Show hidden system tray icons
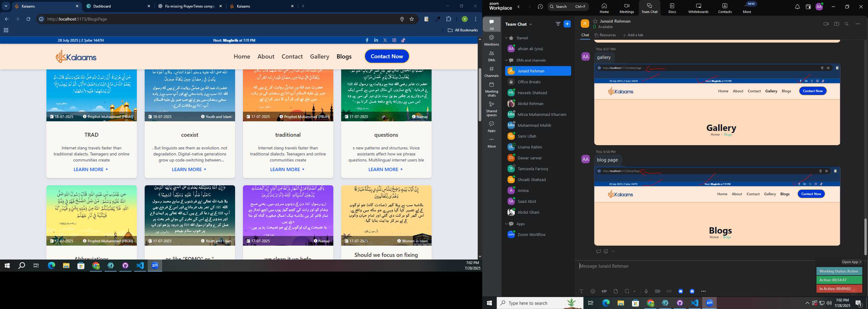This screenshot has width=868, height=309. click(807, 303)
